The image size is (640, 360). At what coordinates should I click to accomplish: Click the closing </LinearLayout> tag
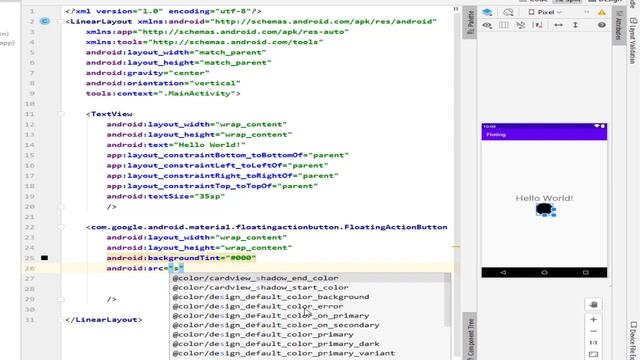point(104,320)
